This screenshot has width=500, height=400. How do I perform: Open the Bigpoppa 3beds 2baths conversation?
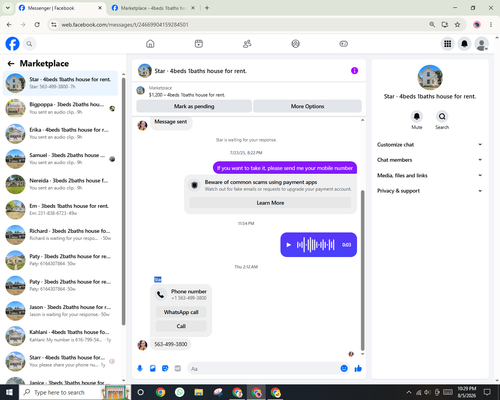[x=60, y=108]
